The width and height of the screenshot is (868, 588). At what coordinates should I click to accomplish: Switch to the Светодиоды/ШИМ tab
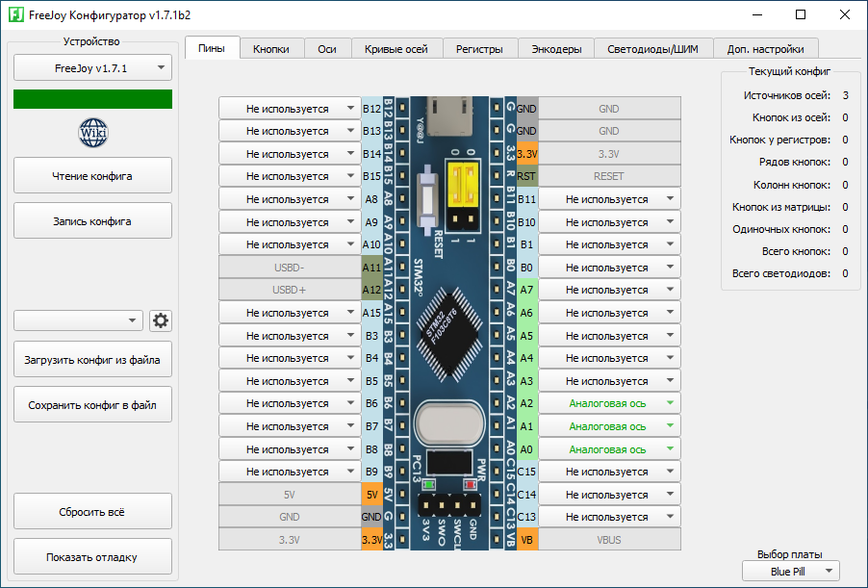point(653,49)
